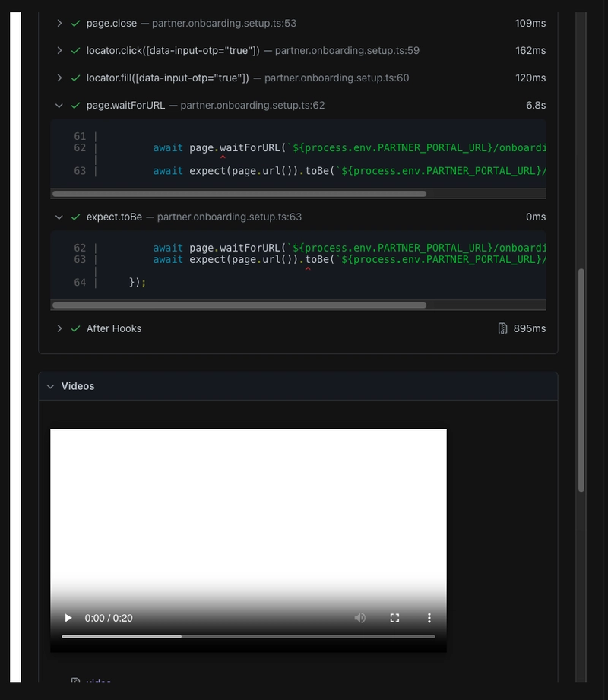Image resolution: width=608 pixels, height=700 pixels.
Task: Click the 0:00 / 0:20 video time display
Action: tap(109, 619)
